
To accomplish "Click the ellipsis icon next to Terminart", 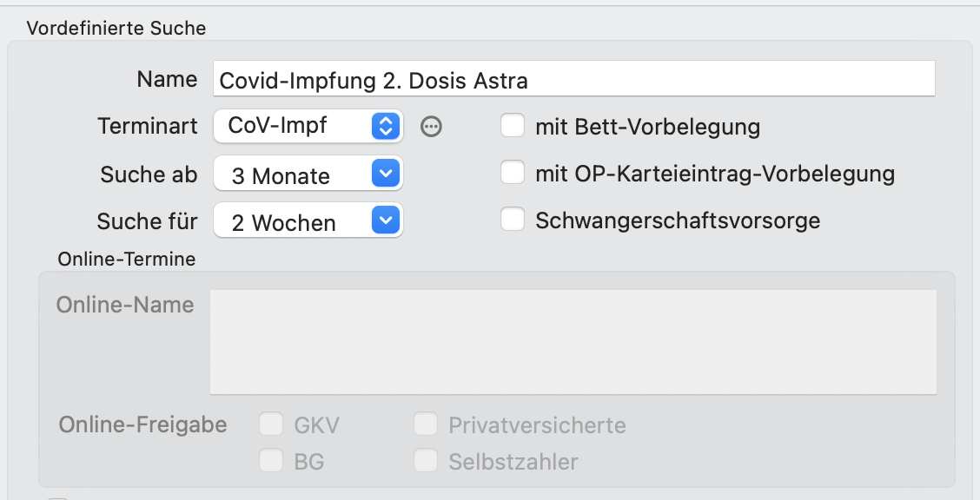I will pos(431,127).
